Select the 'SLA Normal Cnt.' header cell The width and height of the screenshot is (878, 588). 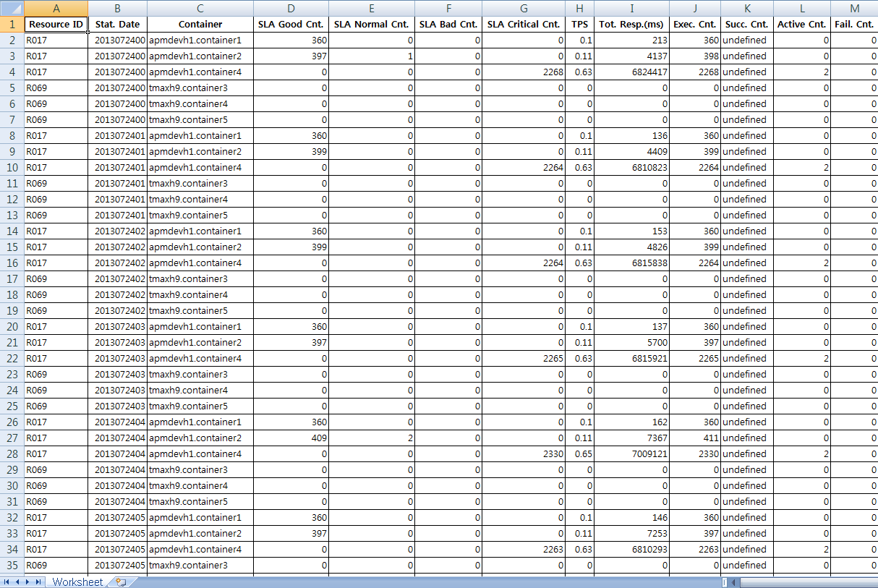[x=372, y=24]
